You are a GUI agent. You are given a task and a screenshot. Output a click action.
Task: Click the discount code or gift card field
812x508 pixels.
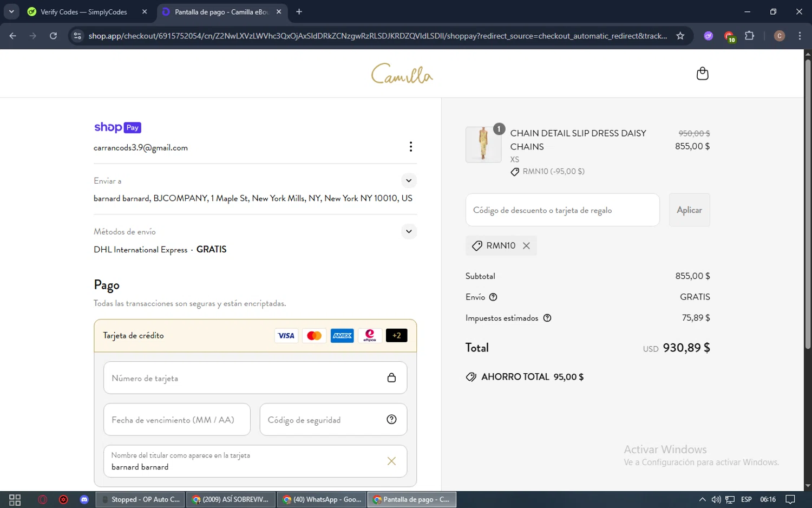tap(562, 210)
